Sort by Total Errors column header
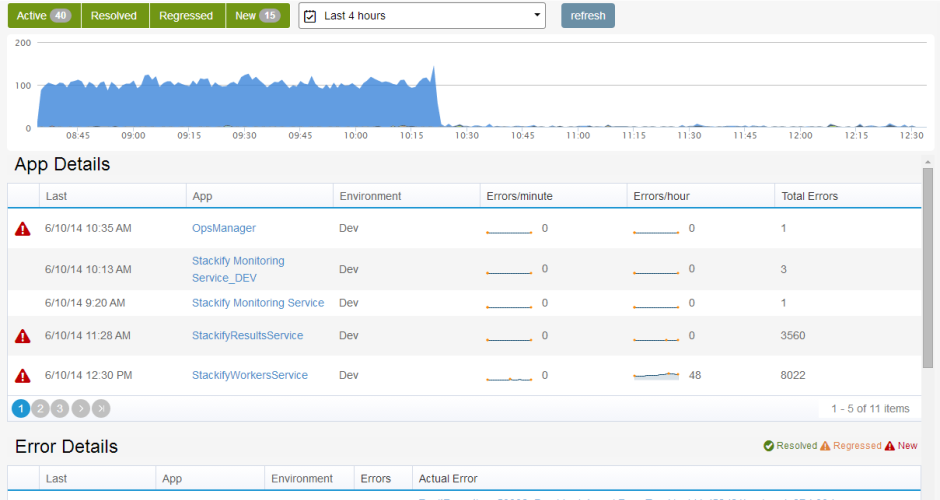This screenshot has width=940, height=500. point(848,196)
